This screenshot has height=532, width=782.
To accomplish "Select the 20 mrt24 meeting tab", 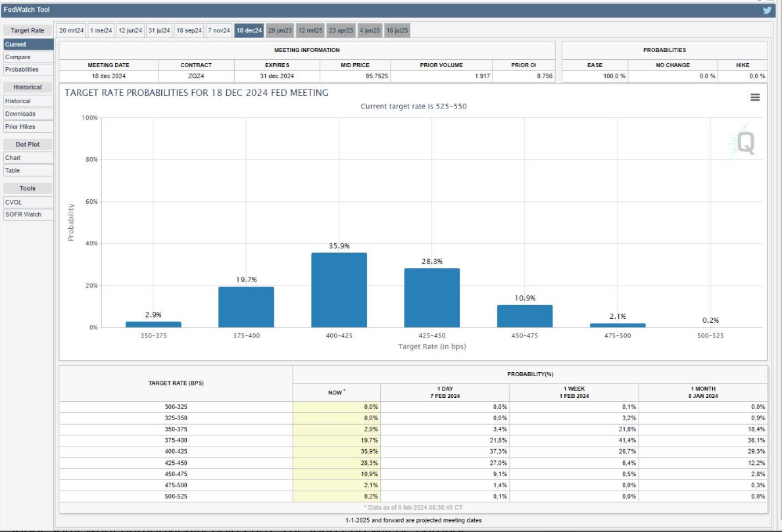I will pos(71,30).
